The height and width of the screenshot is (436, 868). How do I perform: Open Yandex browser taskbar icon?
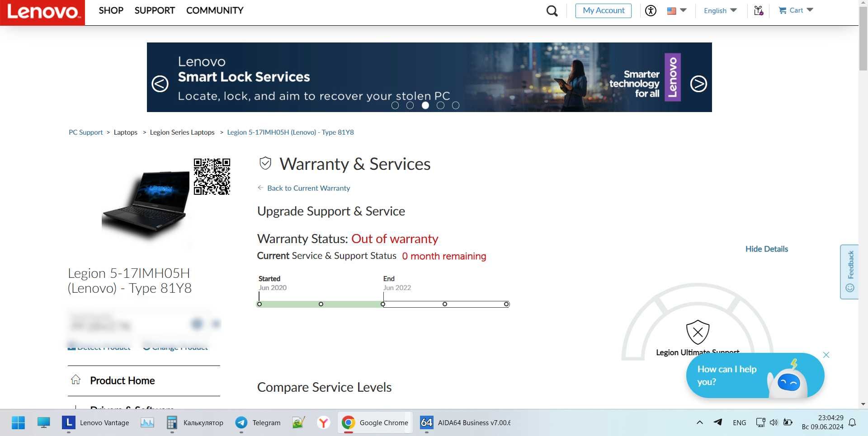pyautogui.click(x=323, y=423)
